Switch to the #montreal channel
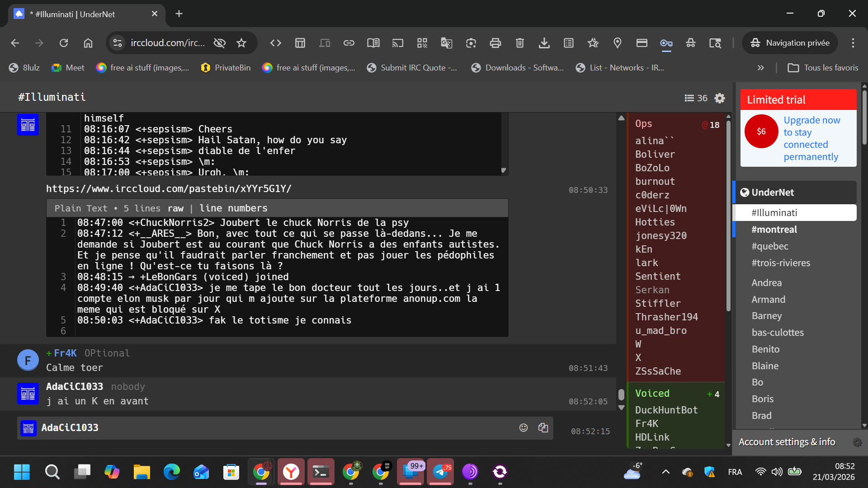This screenshot has width=868, height=488. pyautogui.click(x=774, y=230)
